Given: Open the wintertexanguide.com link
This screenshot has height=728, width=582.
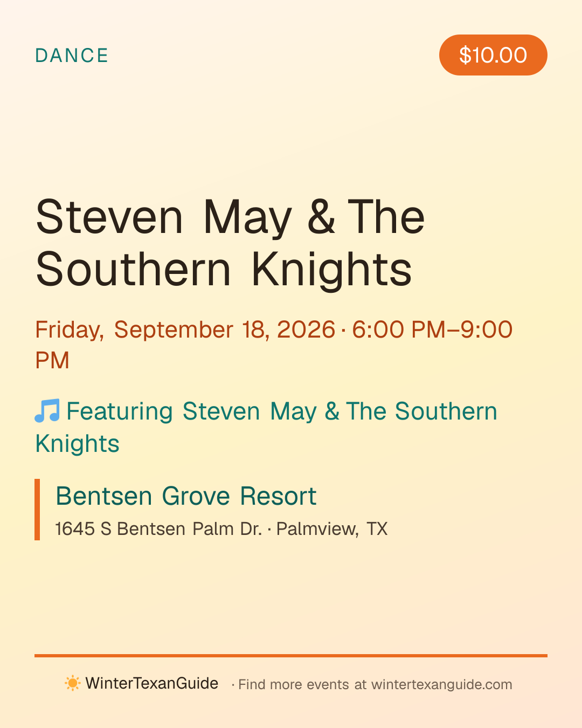Looking at the screenshot, I should (x=442, y=685).
